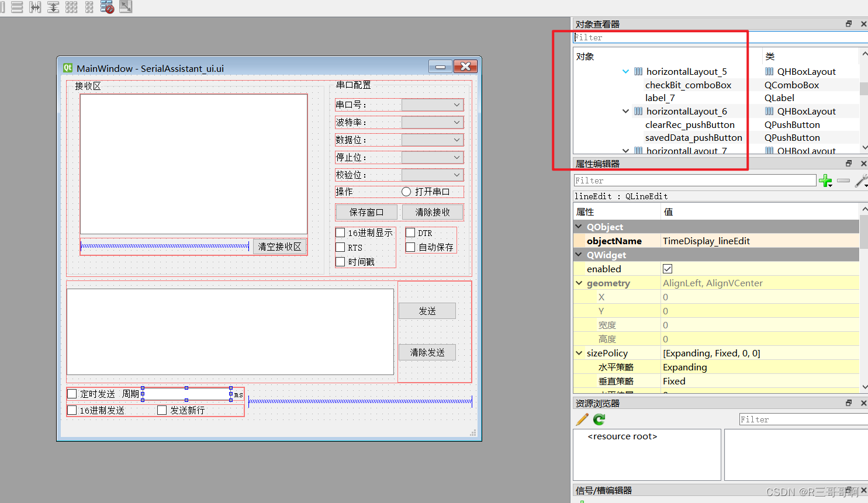Click the object inspector Filter field
The width and height of the screenshot is (868, 503).
point(720,37)
